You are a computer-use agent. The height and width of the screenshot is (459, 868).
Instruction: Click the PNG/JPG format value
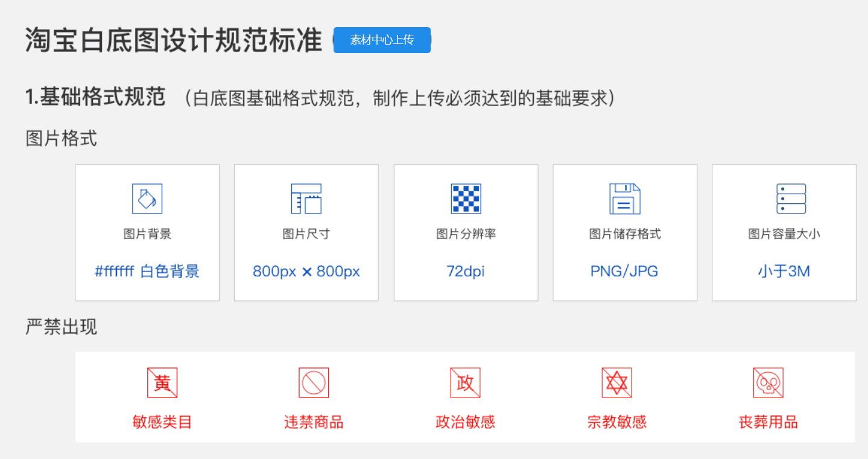[624, 271]
